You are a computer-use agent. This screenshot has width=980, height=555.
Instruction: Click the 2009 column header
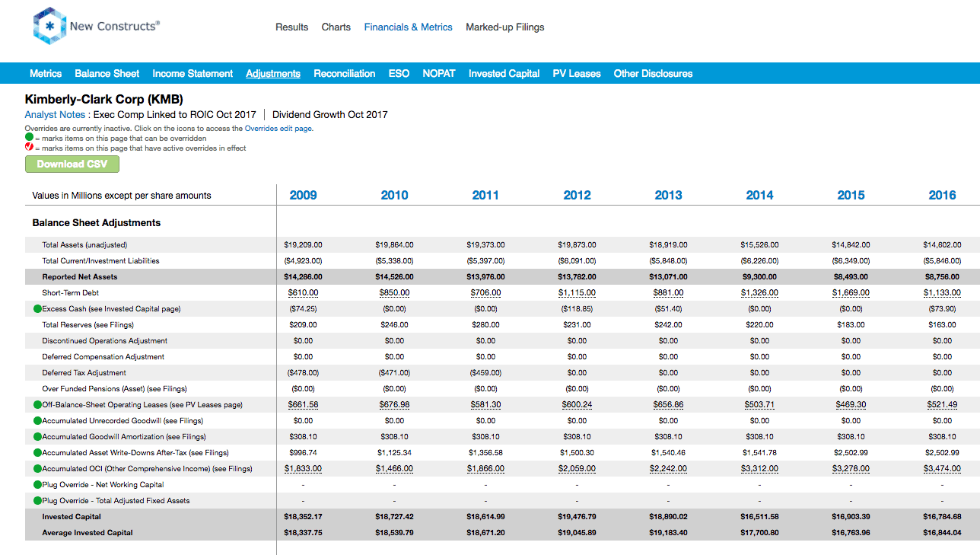(304, 196)
